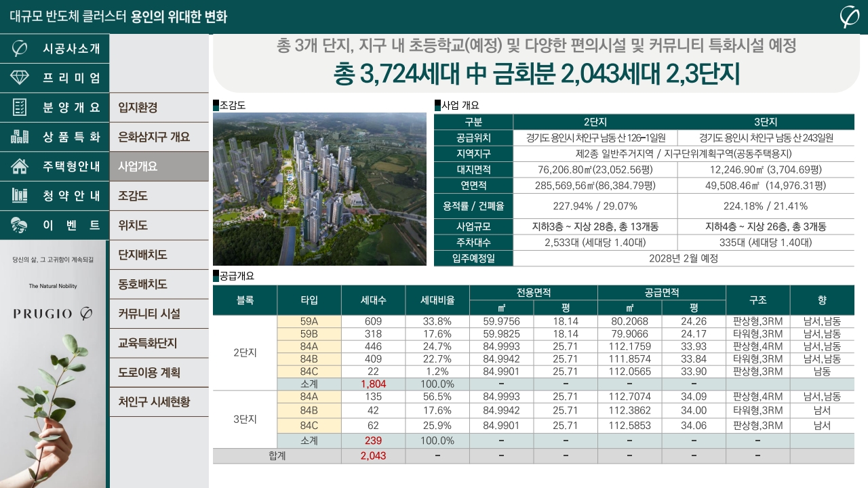Image resolution: width=868 pixels, height=488 pixels.
Task: Click the 향 column header
Action: [x=823, y=300]
